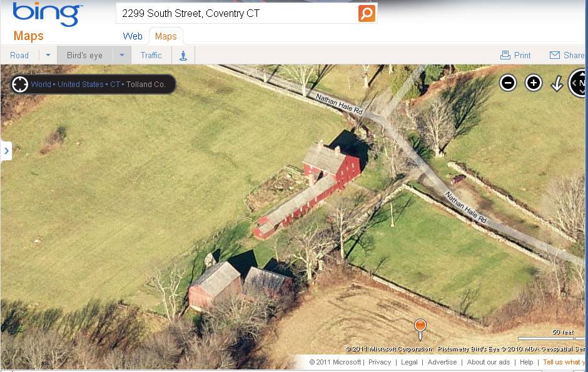Click the compass north control
Image resolution: width=588 pixels, height=372 pixels.
[x=579, y=83]
